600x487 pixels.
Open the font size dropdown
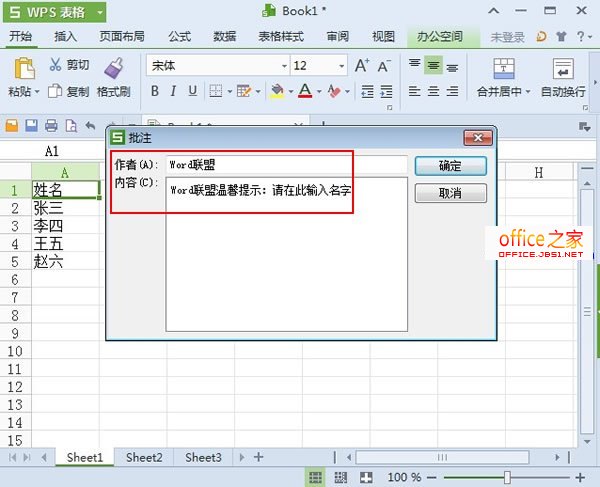click(x=342, y=66)
